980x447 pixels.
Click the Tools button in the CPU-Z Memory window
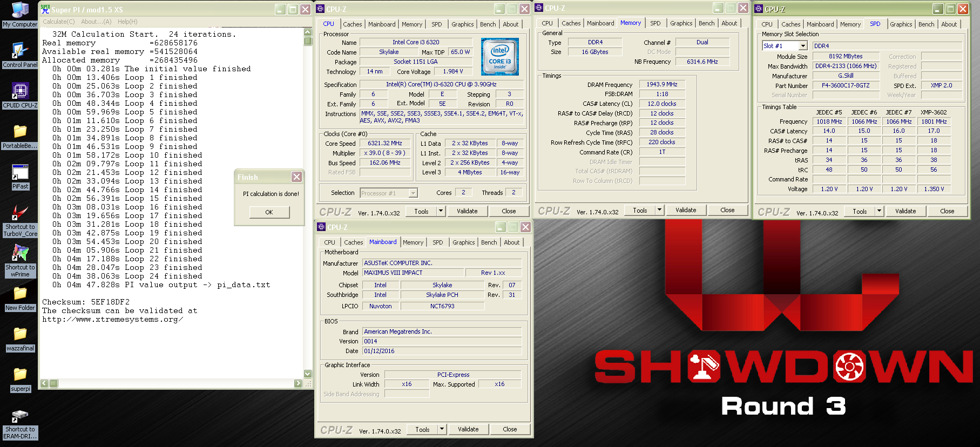(640, 210)
